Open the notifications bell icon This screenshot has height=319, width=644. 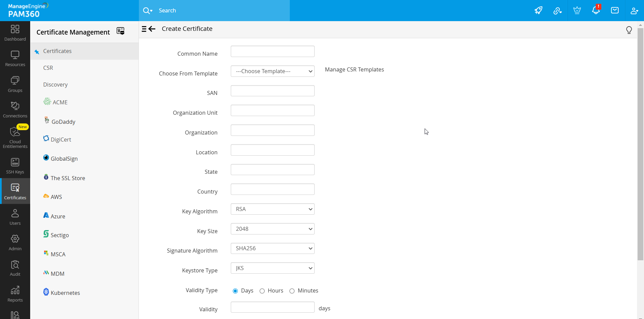click(596, 10)
